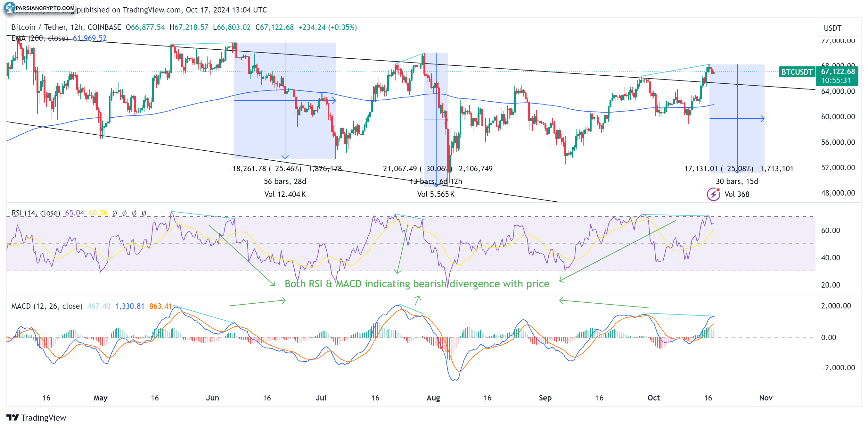This screenshot has height=429, width=868.
Task: Click the EMA value 61,969.52
Action: click(90, 38)
